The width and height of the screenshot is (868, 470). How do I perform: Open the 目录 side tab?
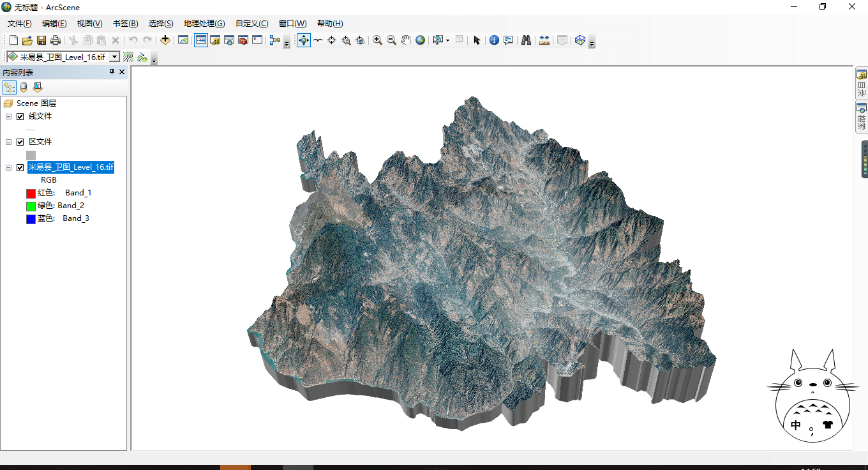tap(862, 83)
